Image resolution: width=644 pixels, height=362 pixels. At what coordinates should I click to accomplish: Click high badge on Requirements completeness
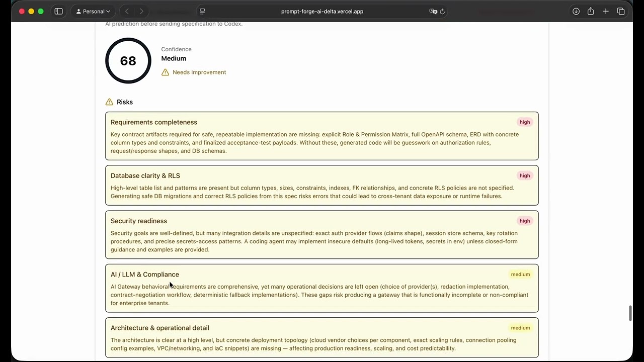(x=525, y=122)
